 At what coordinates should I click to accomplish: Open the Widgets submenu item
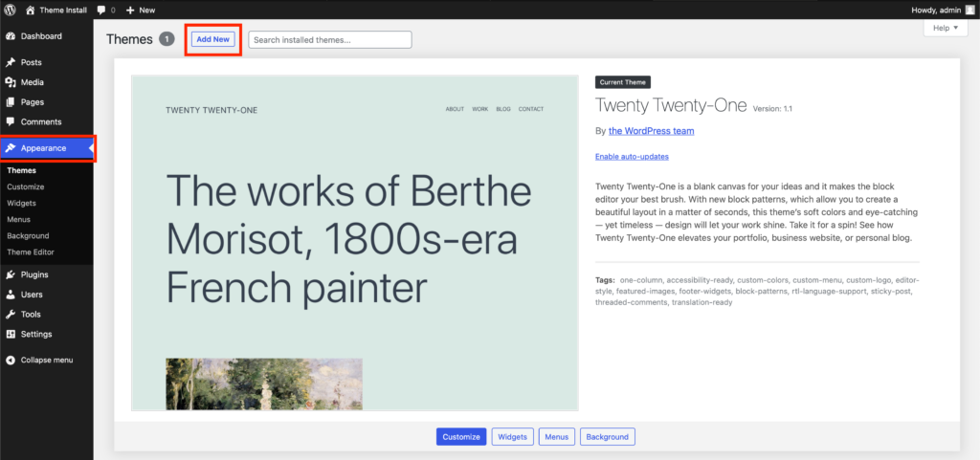(x=21, y=203)
